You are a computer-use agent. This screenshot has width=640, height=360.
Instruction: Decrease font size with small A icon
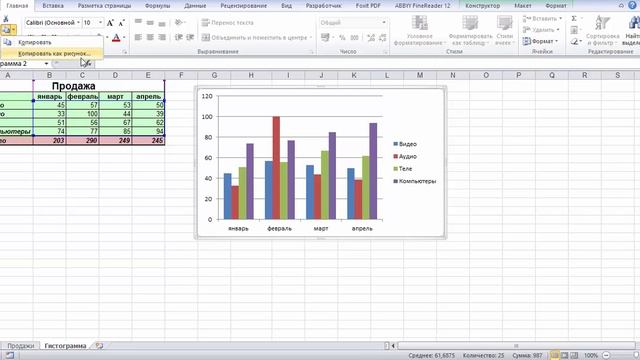[121, 23]
